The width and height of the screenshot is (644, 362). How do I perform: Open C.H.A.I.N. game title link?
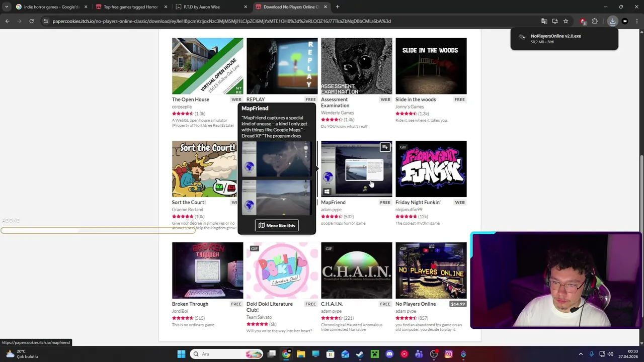(x=332, y=304)
